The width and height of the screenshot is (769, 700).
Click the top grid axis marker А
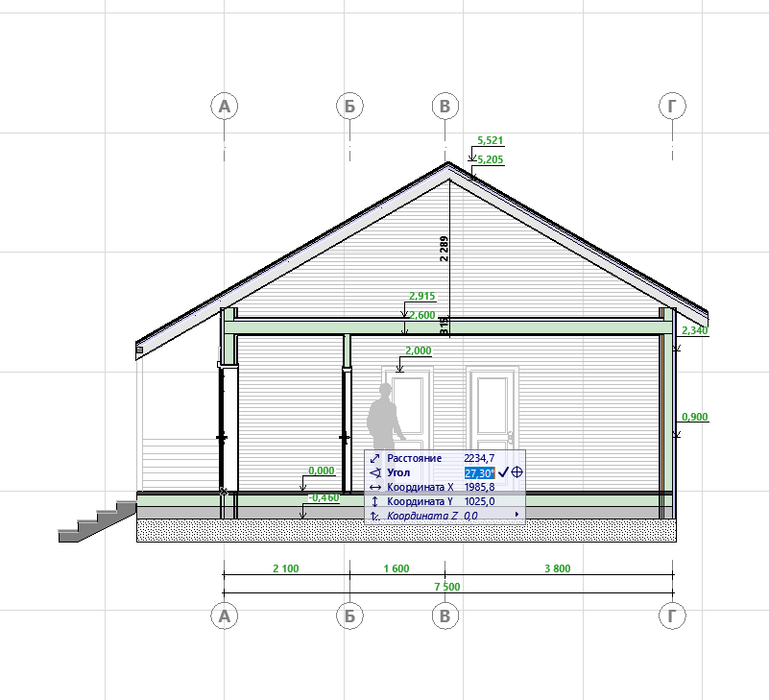click(x=224, y=106)
